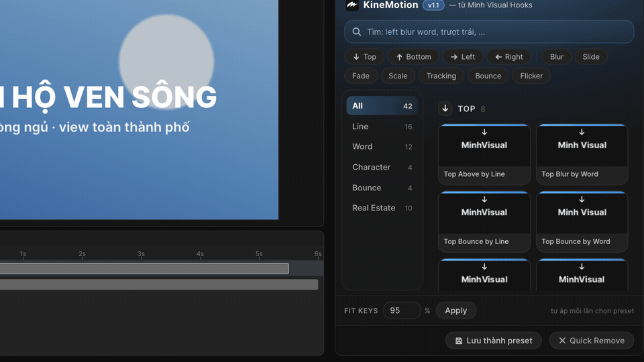
Task: Filter presets by Left direction
Action: [462, 56]
